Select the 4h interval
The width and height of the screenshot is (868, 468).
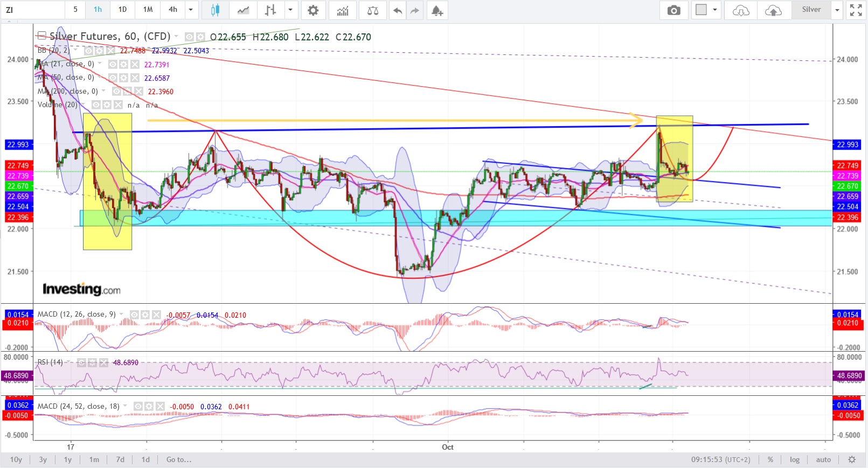click(173, 10)
